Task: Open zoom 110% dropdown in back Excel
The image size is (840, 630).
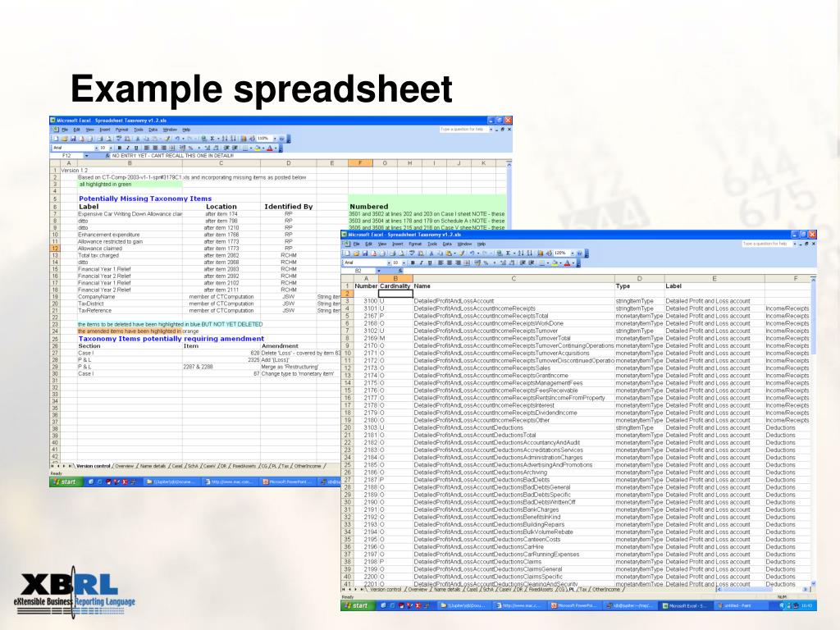Action: (x=275, y=139)
